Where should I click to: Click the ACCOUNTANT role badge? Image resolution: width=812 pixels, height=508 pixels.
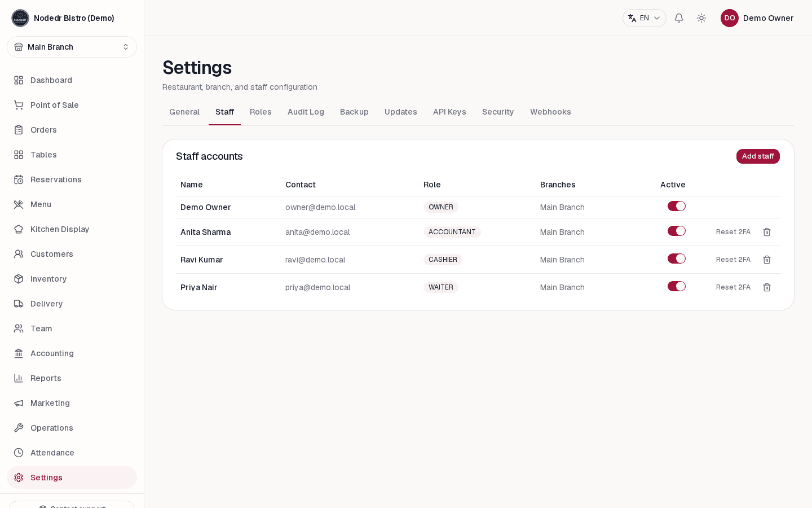tap(452, 232)
